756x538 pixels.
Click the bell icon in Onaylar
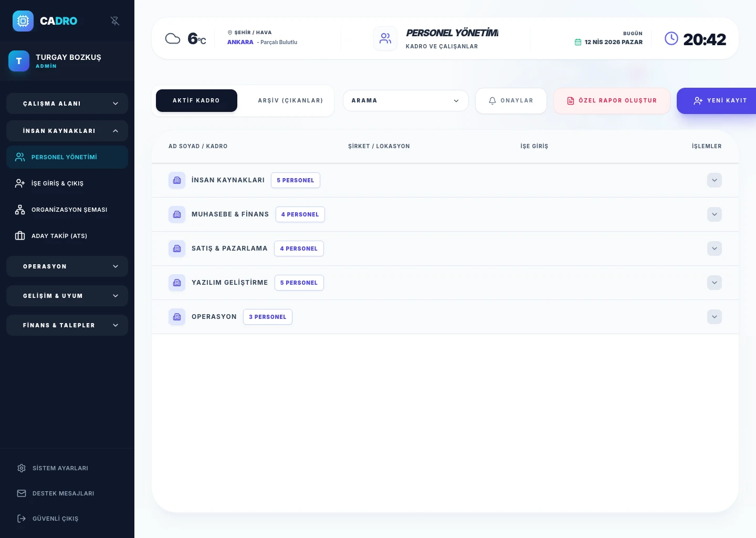[492, 101]
